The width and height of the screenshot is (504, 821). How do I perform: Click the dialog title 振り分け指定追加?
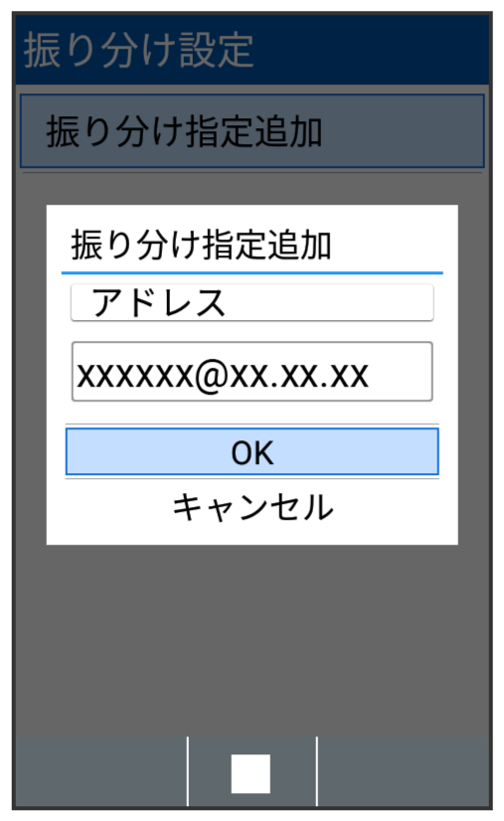coord(201,246)
